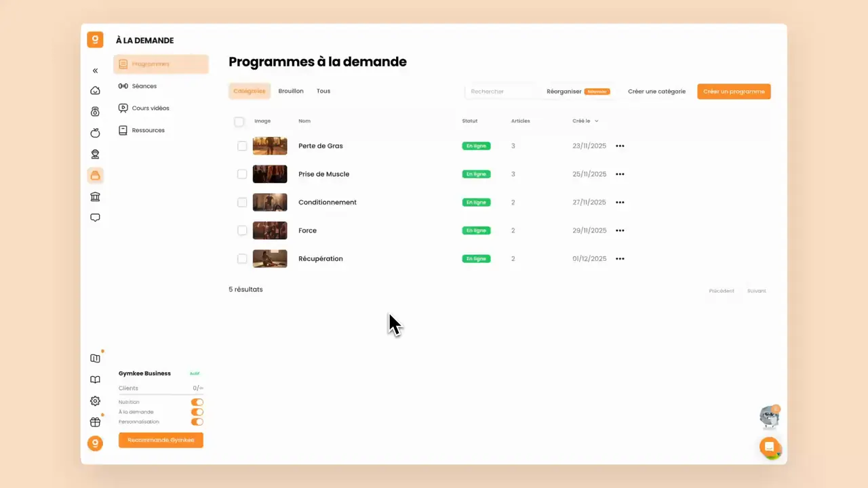This screenshot has height=488, width=868.
Task: Click the Rechercher search field
Action: click(x=502, y=91)
